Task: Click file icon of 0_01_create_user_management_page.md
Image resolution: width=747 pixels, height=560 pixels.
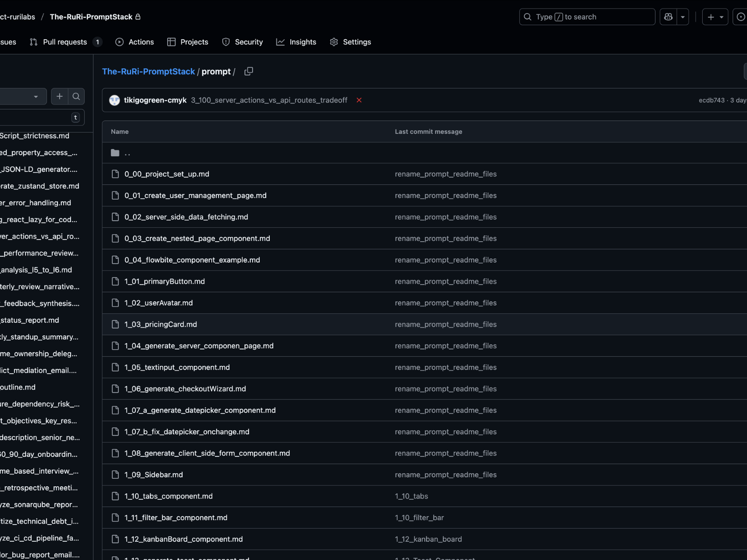Action: point(115,196)
